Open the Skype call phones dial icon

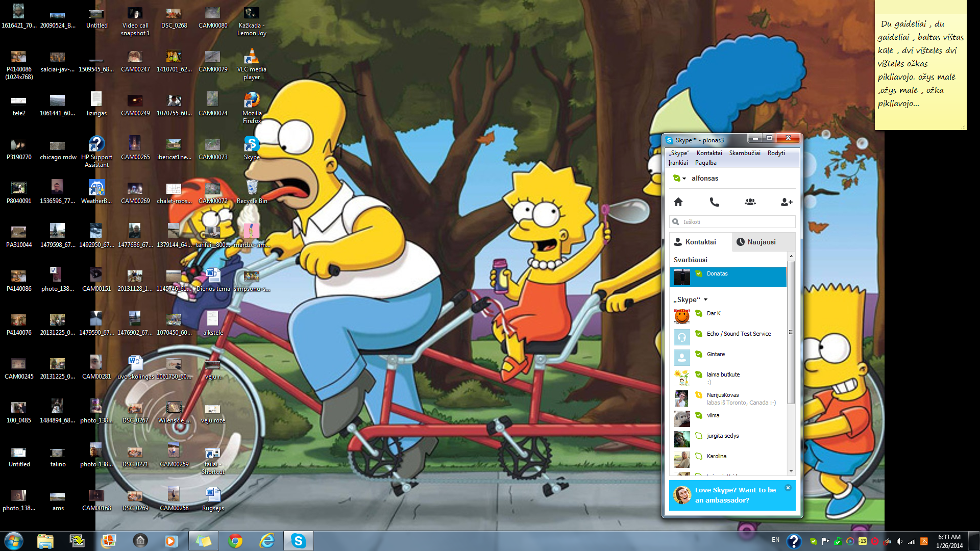[x=715, y=202]
